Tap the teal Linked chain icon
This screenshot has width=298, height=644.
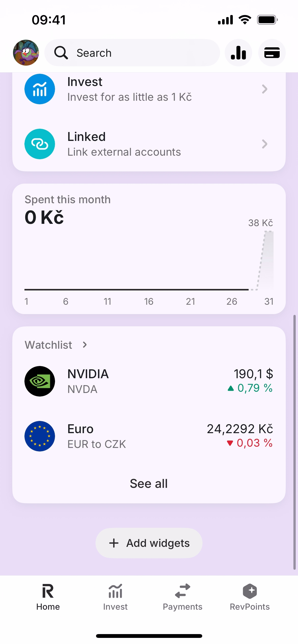point(40,144)
